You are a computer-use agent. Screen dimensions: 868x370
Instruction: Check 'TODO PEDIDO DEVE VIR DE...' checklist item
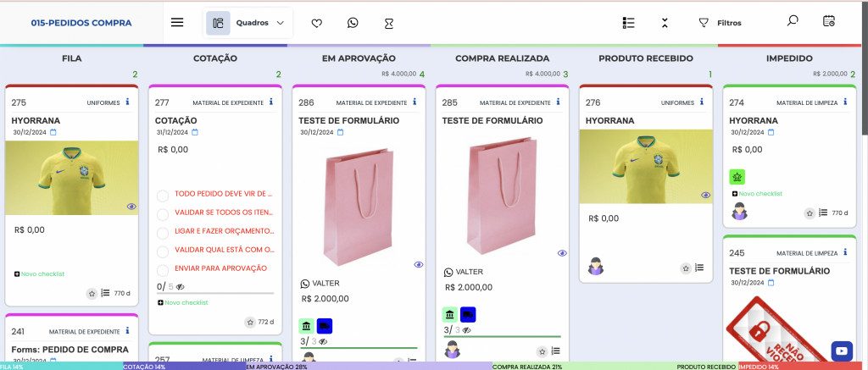[x=163, y=194]
